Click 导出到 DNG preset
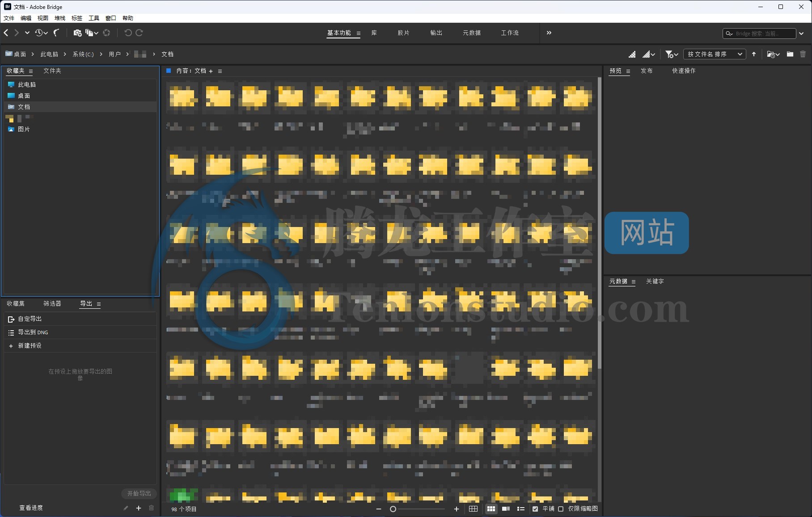 point(33,332)
